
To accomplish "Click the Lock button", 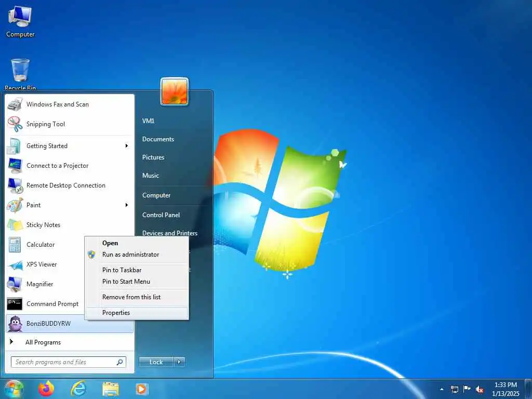I will click(x=156, y=362).
